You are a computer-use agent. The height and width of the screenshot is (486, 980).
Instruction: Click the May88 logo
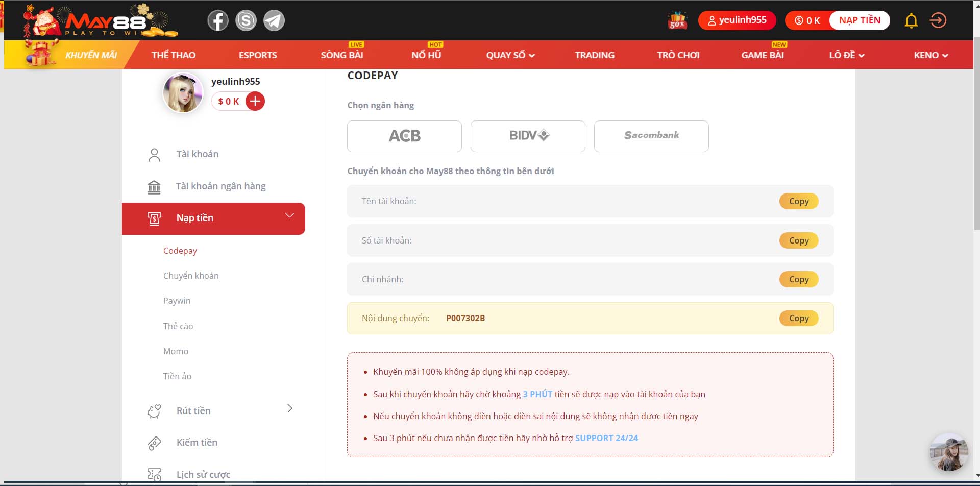click(101, 21)
